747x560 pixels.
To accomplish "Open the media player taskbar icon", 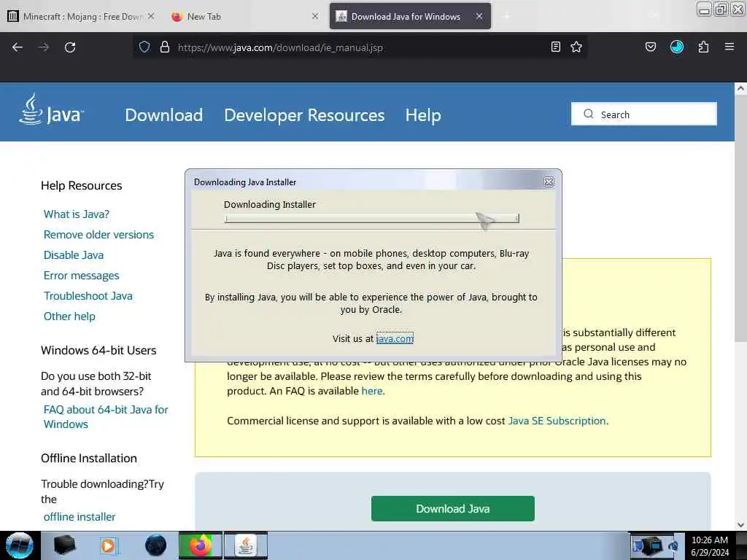I will tap(109, 545).
